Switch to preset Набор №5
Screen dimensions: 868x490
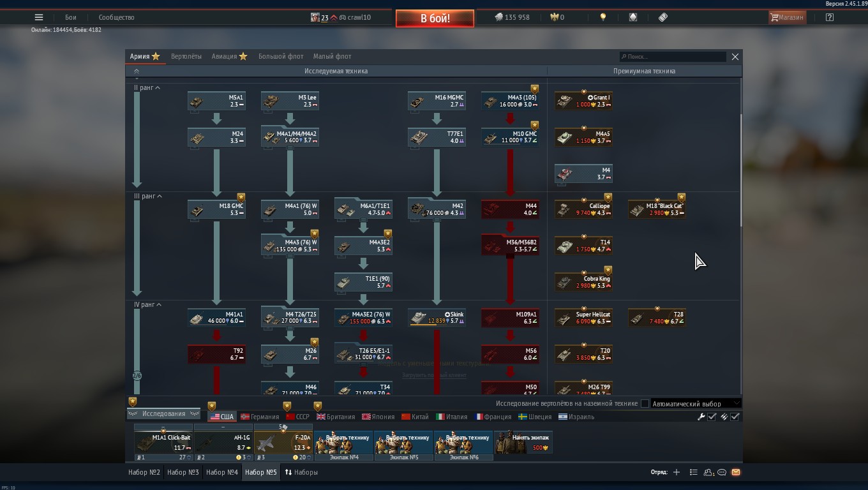click(261, 472)
